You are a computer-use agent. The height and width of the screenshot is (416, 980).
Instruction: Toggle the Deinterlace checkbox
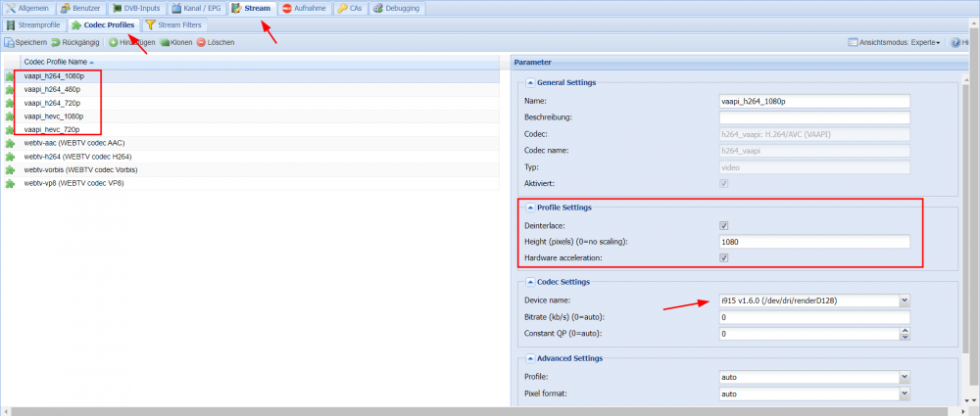pyautogui.click(x=724, y=225)
